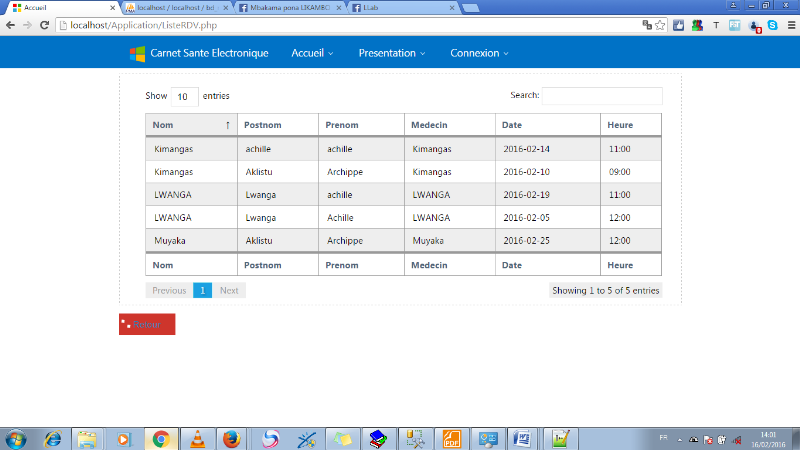Image resolution: width=800 pixels, height=450 pixels.
Task: Click the Muyaka name in Nom column
Action: click(x=170, y=240)
